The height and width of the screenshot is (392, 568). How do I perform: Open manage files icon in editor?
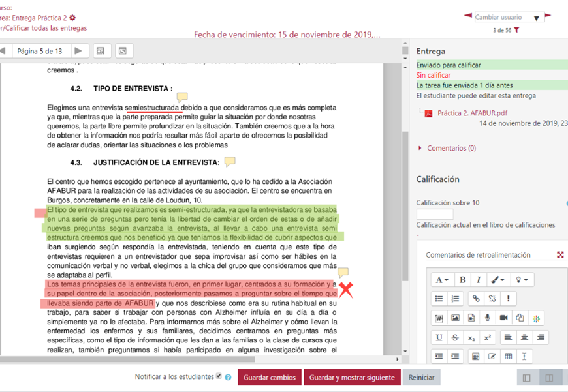520,318
